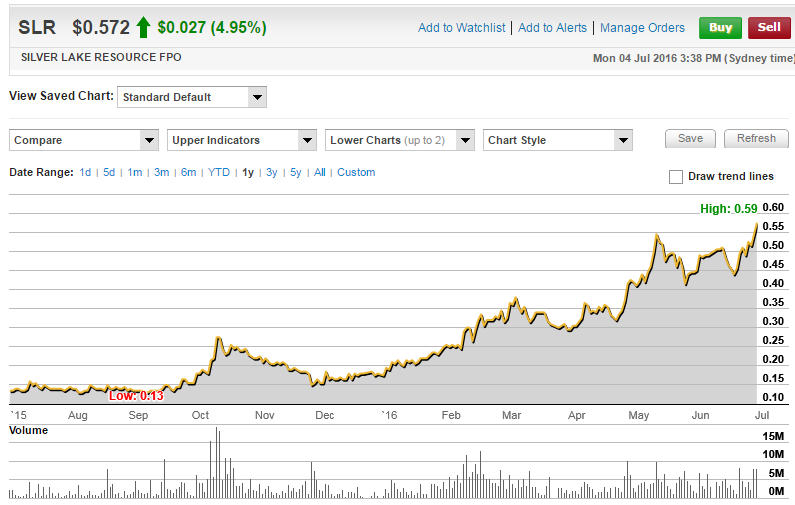Choose the YTD date range
Screen dimensions: 795x505
coord(219,172)
